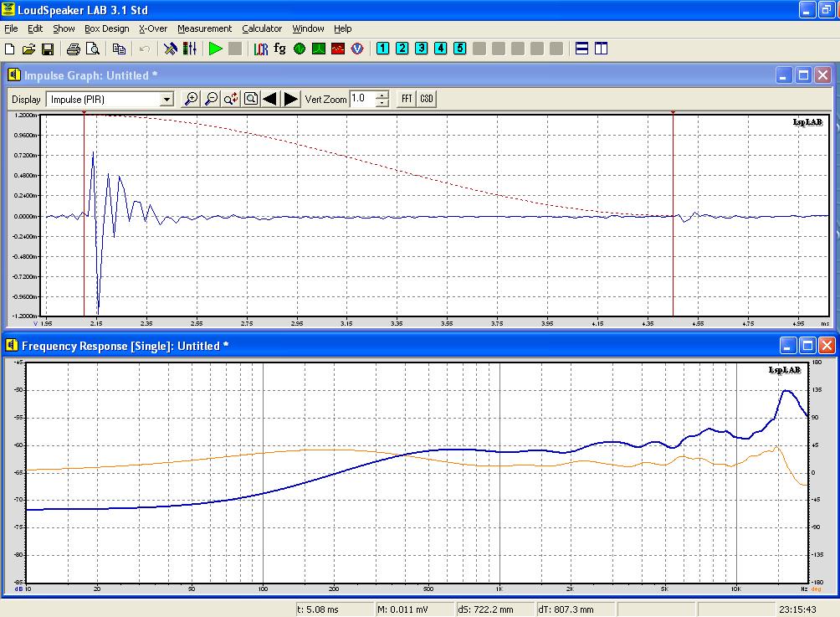
Task: Click the Vert Zoom value field
Action: [x=362, y=99]
